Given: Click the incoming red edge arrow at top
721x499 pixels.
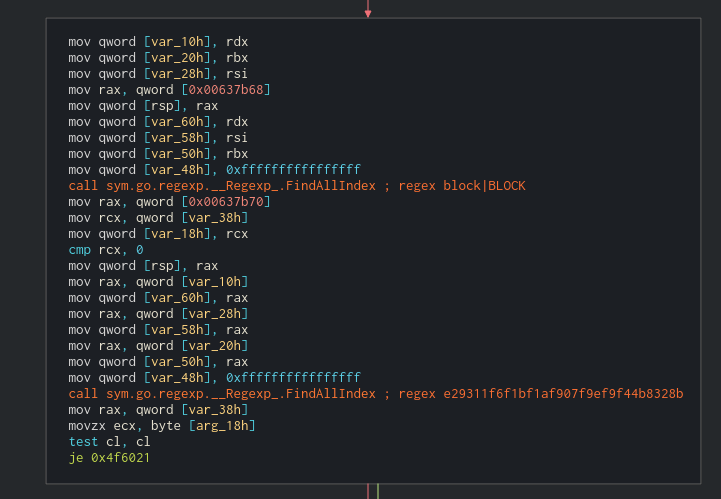Looking at the screenshot, I should pos(368,9).
